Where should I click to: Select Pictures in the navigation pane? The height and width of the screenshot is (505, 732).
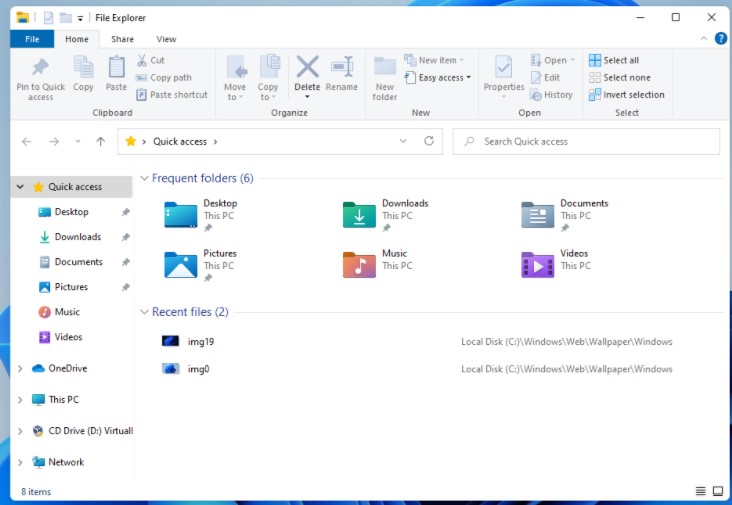pos(71,287)
